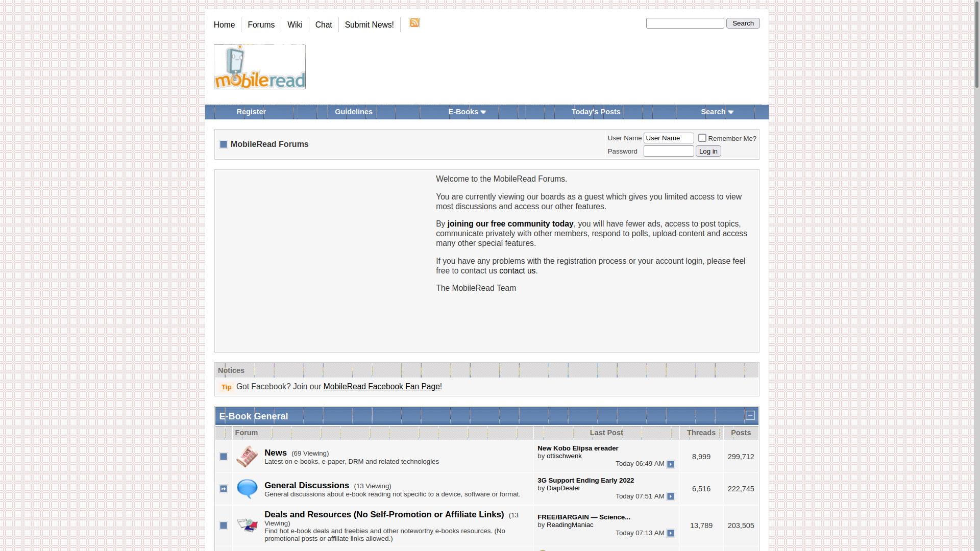Open the Wiki menu item

(x=295, y=24)
